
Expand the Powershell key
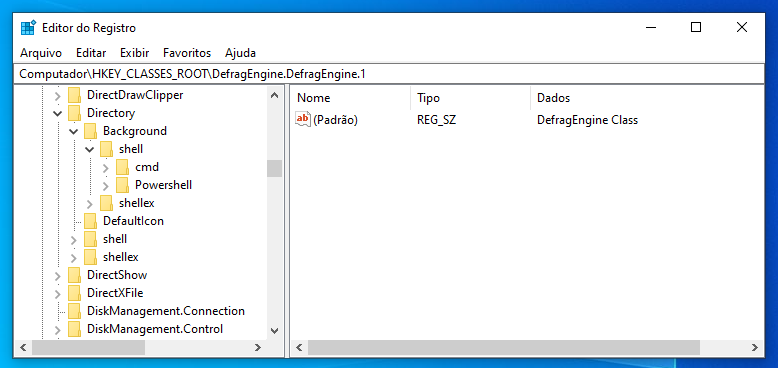coord(106,185)
